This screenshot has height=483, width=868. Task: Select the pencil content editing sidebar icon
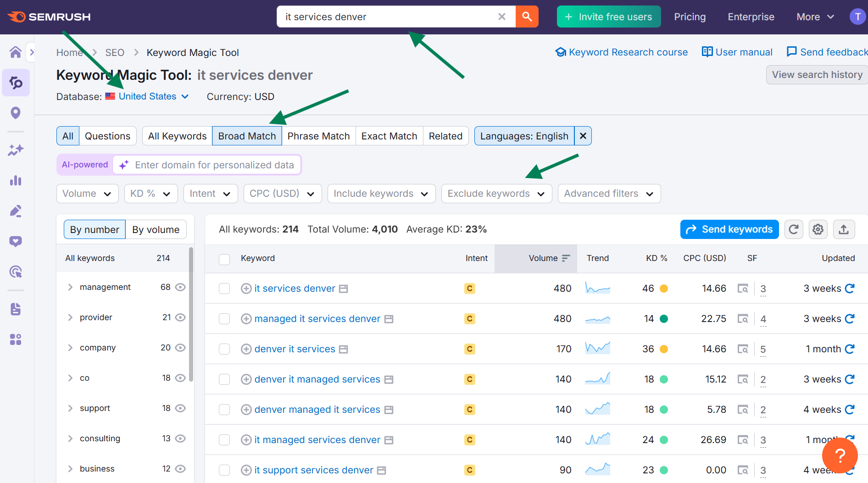15,211
